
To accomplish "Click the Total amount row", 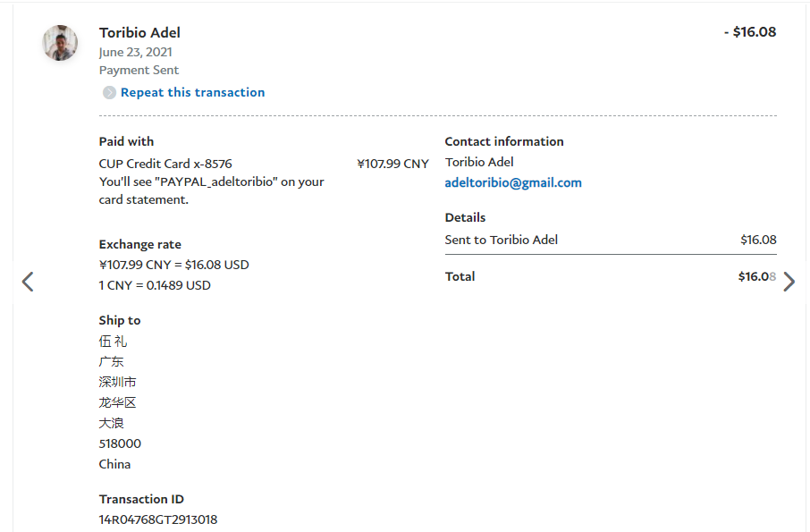I will pos(610,276).
